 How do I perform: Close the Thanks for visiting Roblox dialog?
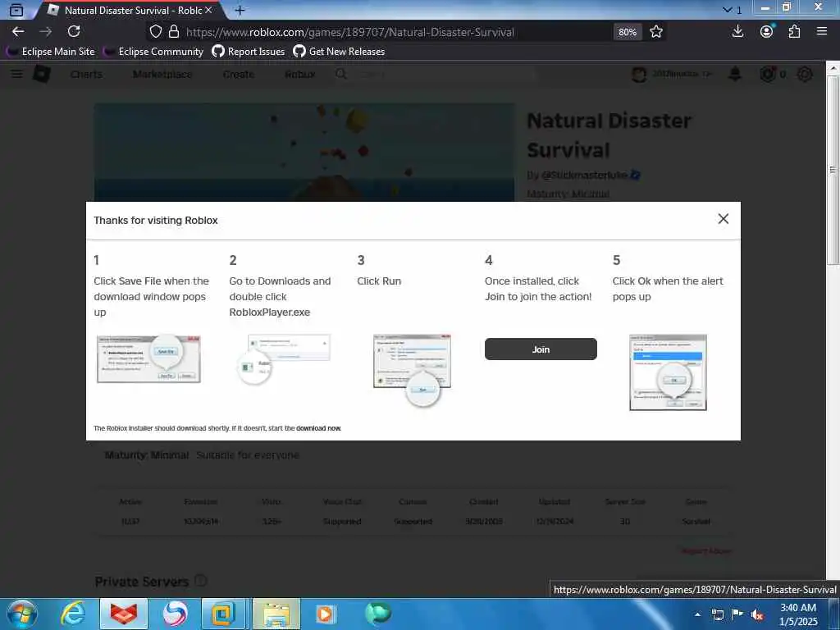724,218
